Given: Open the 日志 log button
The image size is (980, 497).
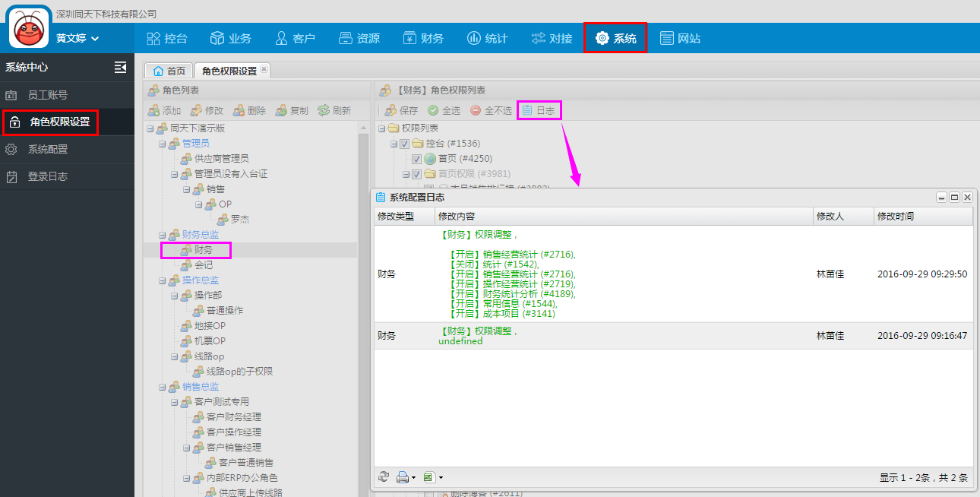Looking at the screenshot, I should [x=539, y=110].
